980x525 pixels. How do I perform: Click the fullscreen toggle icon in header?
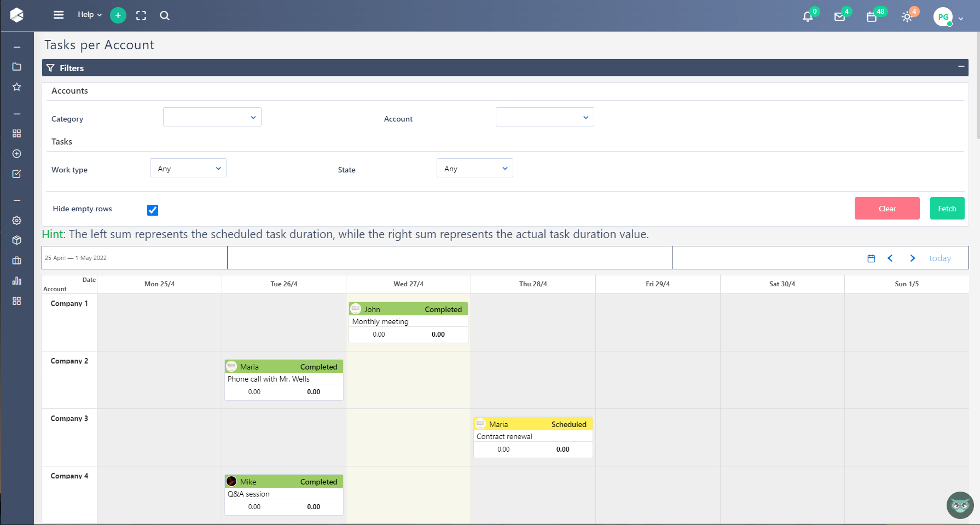(x=141, y=15)
